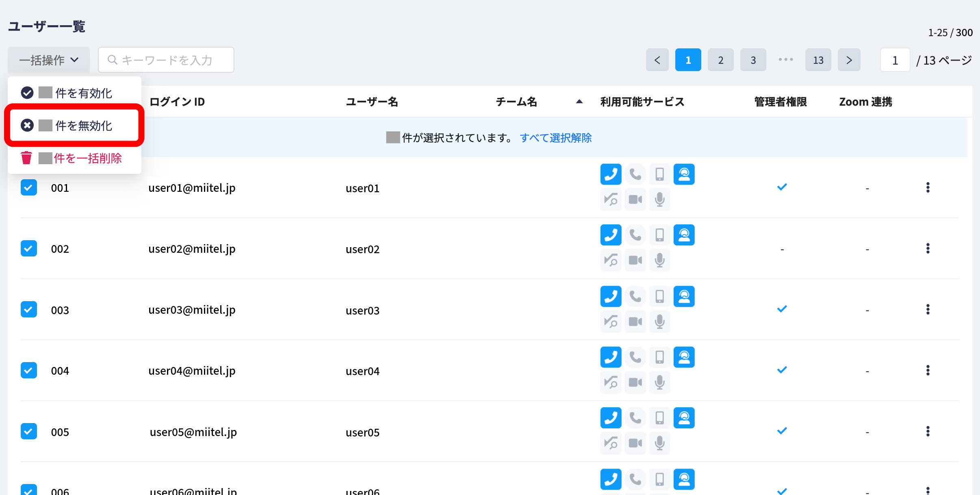The width and height of the screenshot is (980, 495).
Task: Click the admin checkmark for user01
Action: [782, 187]
